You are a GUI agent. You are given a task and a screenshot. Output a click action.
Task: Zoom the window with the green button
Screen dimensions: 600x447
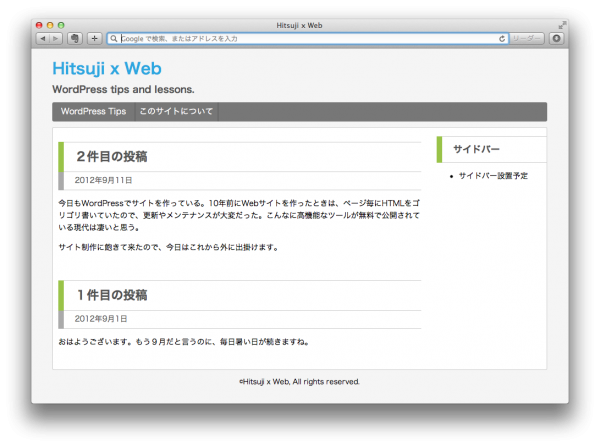pos(61,25)
